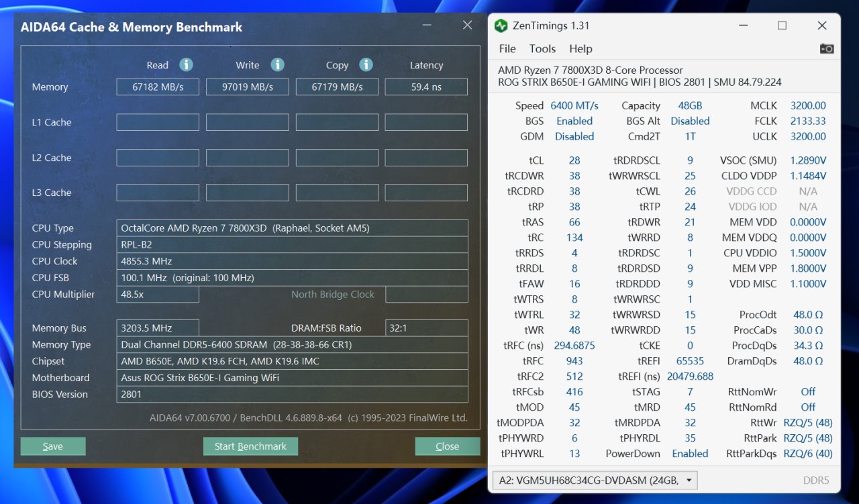
Task: Click the DDR5 label in ZenTimings
Action: pyautogui.click(x=816, y=481)
